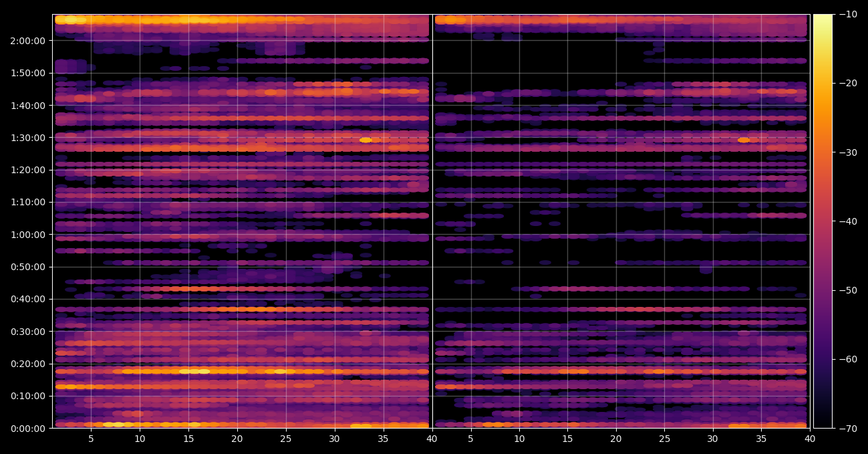Viewport: 868px width, 454px height.
Task: Click x-axis tick 10 of left heatmap
Action: (x=140, y=439)
